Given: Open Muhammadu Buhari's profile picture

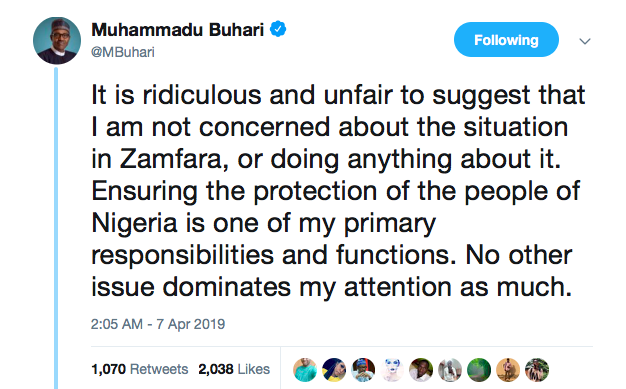Looking at the screenshot, I should point(57,41).
